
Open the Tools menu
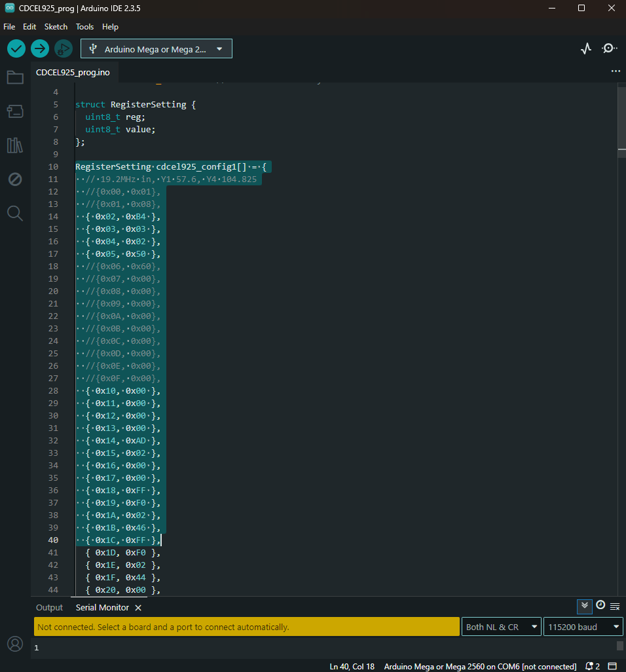coord(85,27)
